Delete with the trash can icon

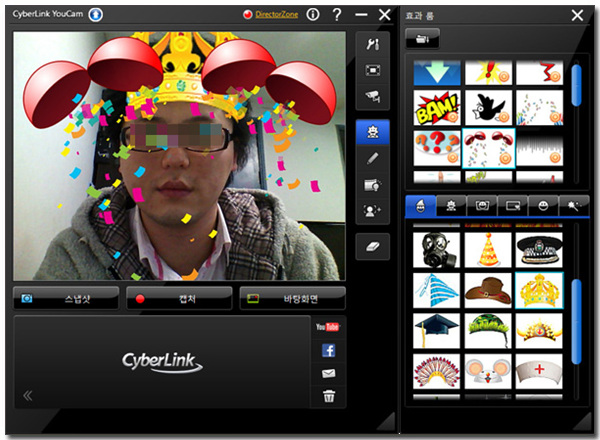click(328, 397)
